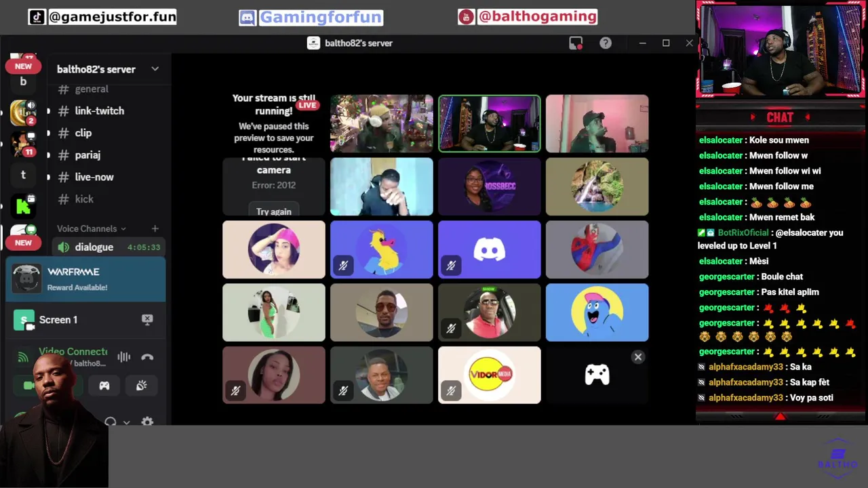Open the User Settings gear
Viewport: 868px width, 488px height.
pos(147,422)
